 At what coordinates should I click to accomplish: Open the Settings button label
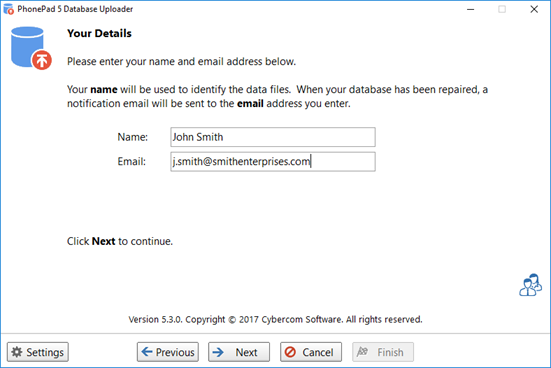pyautogui.click(x=45, y=352)
